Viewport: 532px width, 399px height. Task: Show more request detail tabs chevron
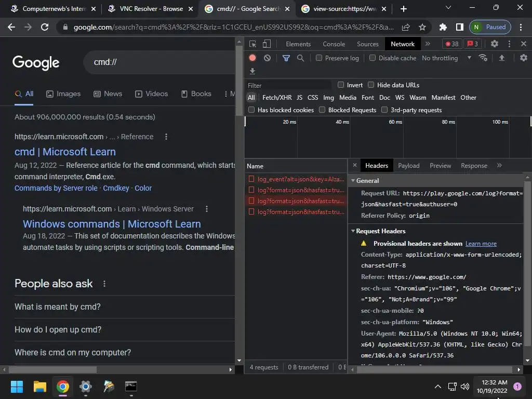pos(499,165)
